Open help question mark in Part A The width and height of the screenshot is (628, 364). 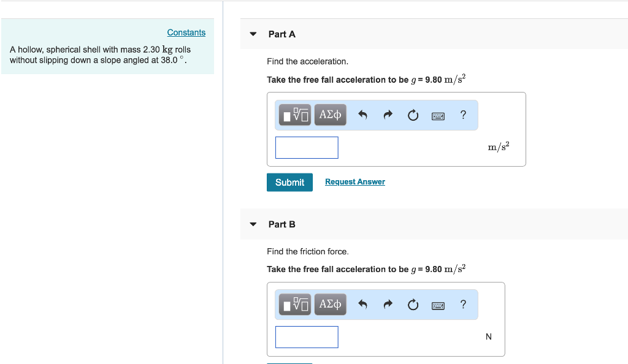463,115
